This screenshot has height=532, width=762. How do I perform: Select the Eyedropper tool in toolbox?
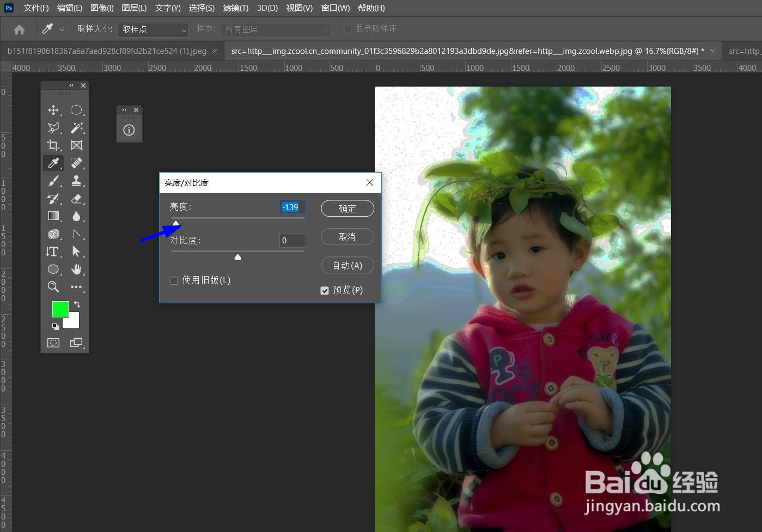[x=53, y=163]
